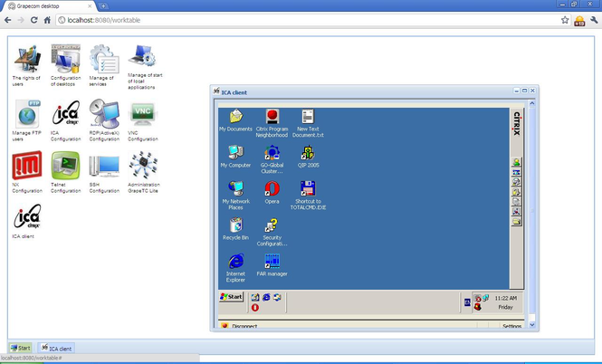Maximize the ICA client window
This screenshot has height=364, width=602.
pyautogui.click(x=524, y=91)
